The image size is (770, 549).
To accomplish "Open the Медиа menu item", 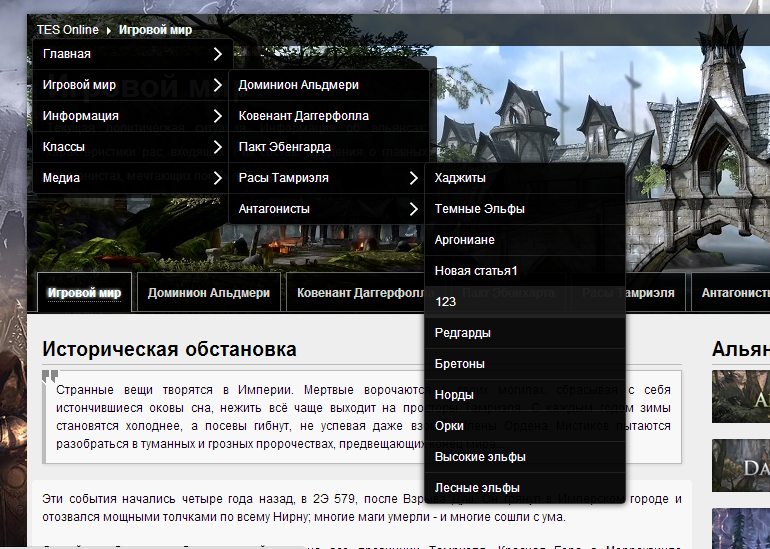I will pyautogui.click(x=130, y=178).
